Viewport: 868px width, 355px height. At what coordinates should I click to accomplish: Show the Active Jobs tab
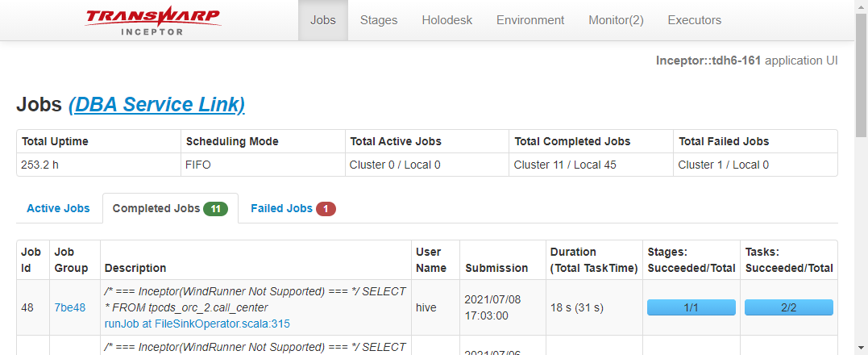pos(58,208)
